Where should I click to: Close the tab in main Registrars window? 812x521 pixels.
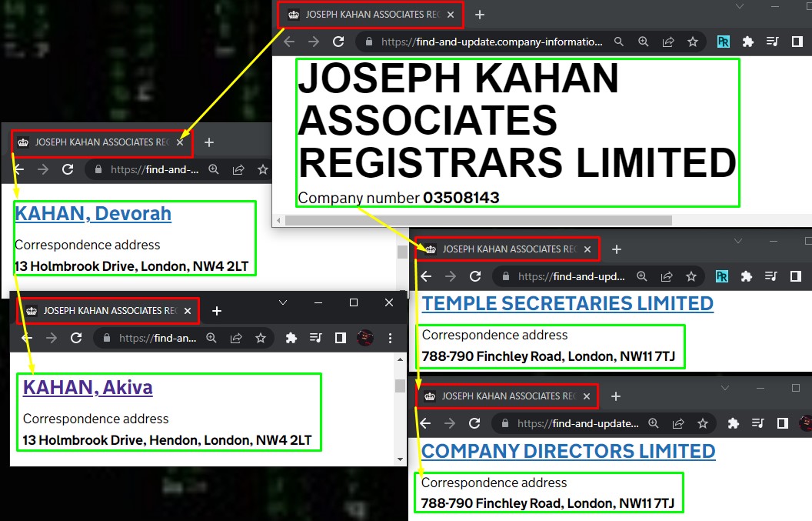(451, 15)
